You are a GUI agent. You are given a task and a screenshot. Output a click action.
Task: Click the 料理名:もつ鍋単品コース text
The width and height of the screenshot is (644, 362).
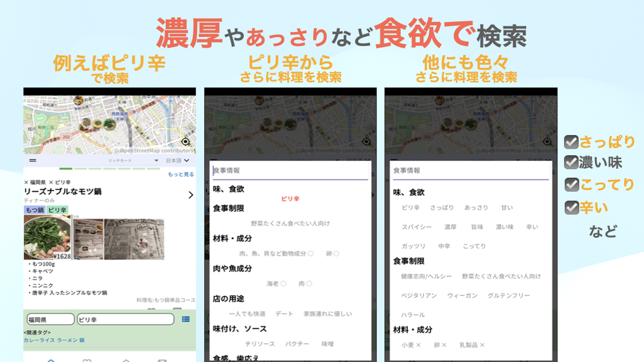[166, 300]
